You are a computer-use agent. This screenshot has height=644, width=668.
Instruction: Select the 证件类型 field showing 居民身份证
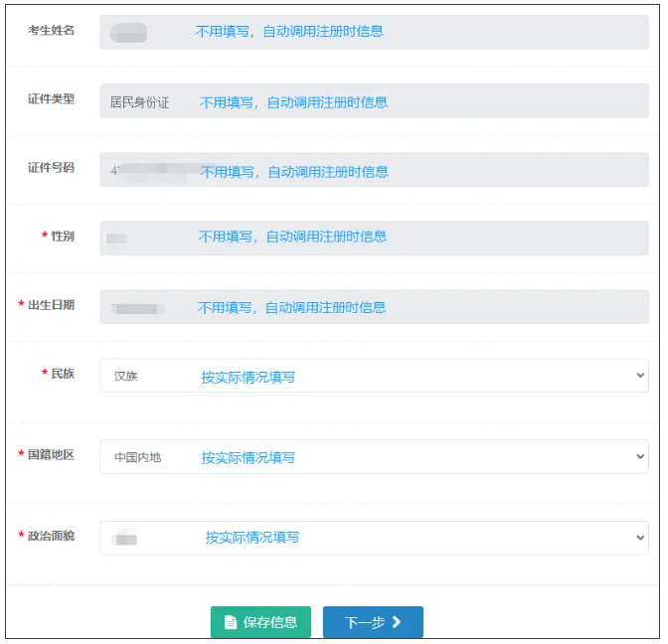[374, 101]
